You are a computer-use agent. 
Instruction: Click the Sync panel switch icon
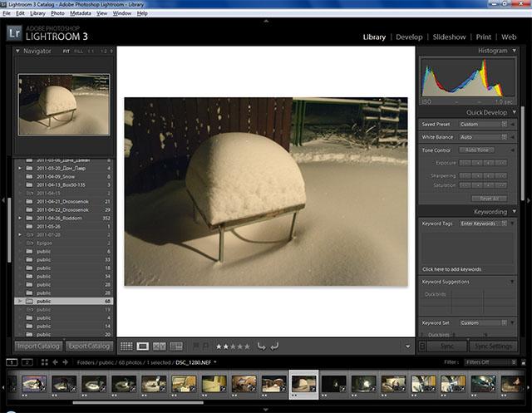422,347
